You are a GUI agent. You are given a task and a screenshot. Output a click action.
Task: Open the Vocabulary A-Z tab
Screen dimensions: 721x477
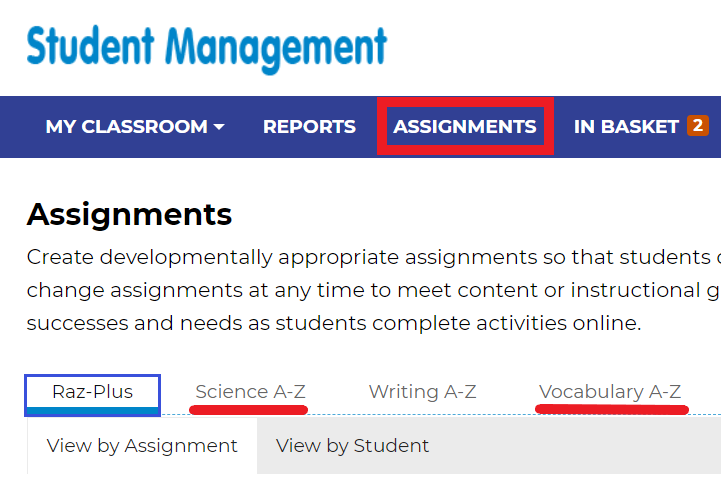pos(610,391)
